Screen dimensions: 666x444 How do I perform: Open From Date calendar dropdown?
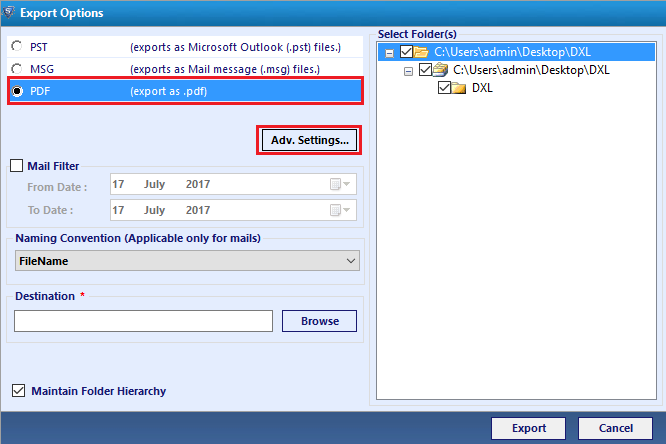340,184
